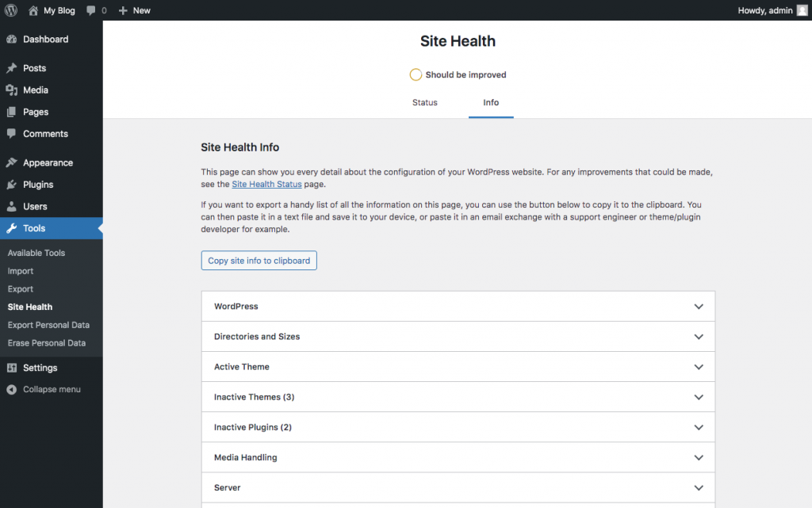This screenshot has height=508, width=812.
Task: Open the Import submenu item
Action: (20, 271)
